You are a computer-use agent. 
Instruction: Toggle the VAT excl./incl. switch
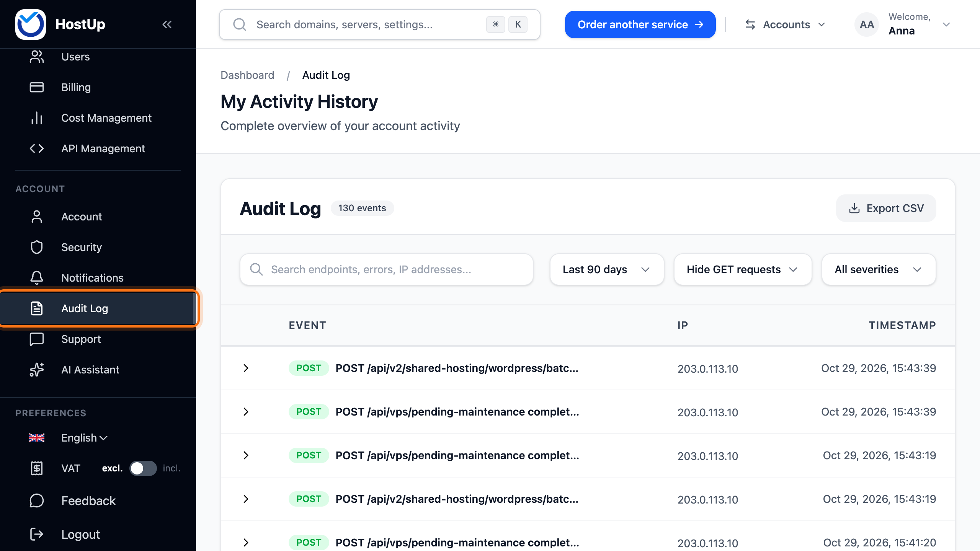pos(143,468)
